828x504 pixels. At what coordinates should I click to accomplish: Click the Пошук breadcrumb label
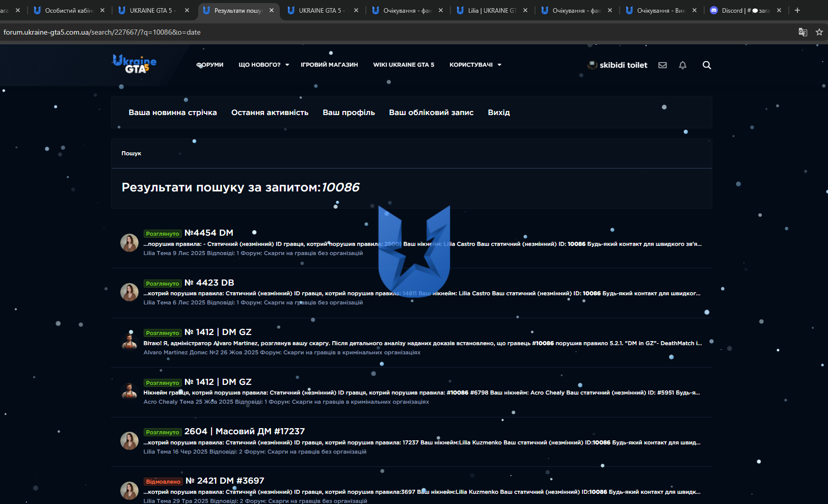131,153
